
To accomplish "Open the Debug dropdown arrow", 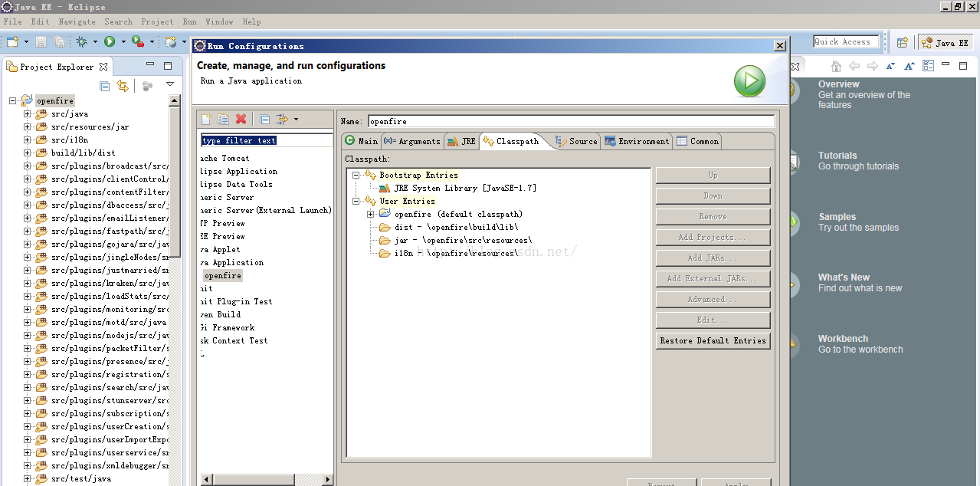I will pos(95,42).
